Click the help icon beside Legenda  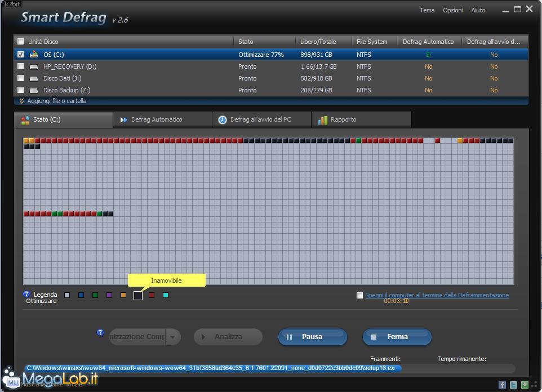tap(26, 294)
